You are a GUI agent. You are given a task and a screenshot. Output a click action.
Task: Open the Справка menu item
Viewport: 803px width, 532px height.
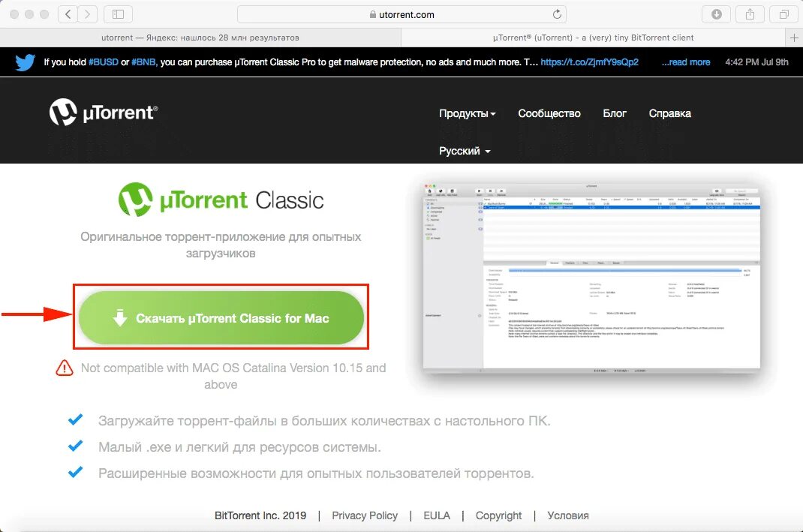point(670,113)
